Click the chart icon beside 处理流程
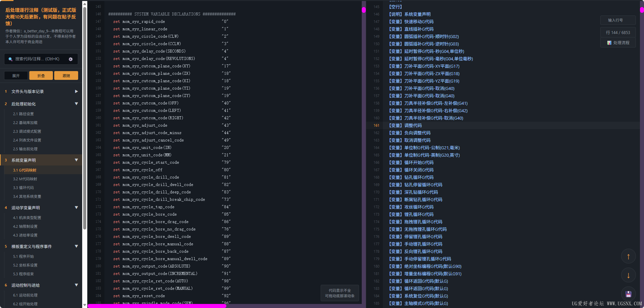The image size is (644, 308). pyautogui.click(x=609, y=43)
